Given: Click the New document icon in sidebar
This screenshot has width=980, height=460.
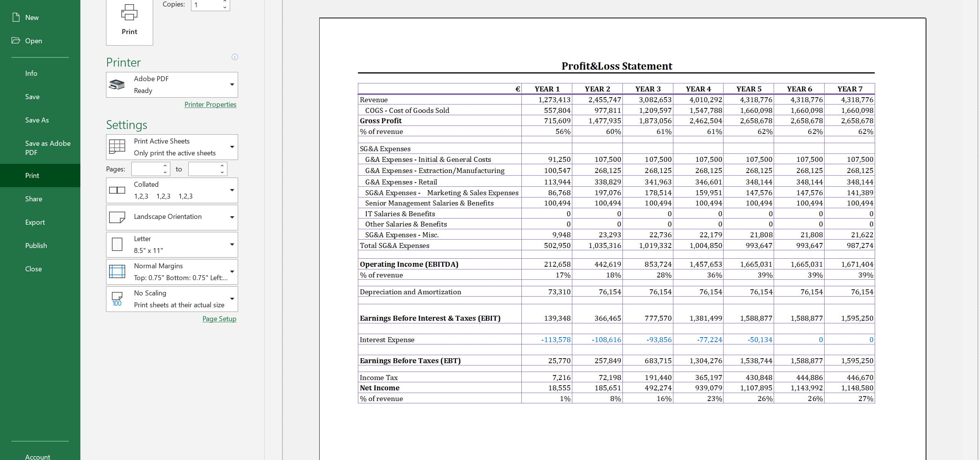Looking at the screenshot, I should [16, 17].
